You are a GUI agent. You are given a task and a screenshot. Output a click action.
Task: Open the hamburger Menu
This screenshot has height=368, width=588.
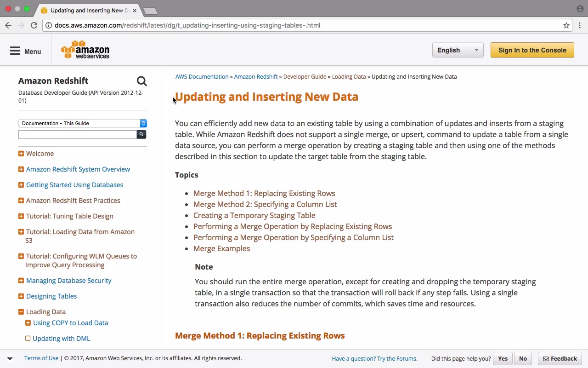coord(26,51)
